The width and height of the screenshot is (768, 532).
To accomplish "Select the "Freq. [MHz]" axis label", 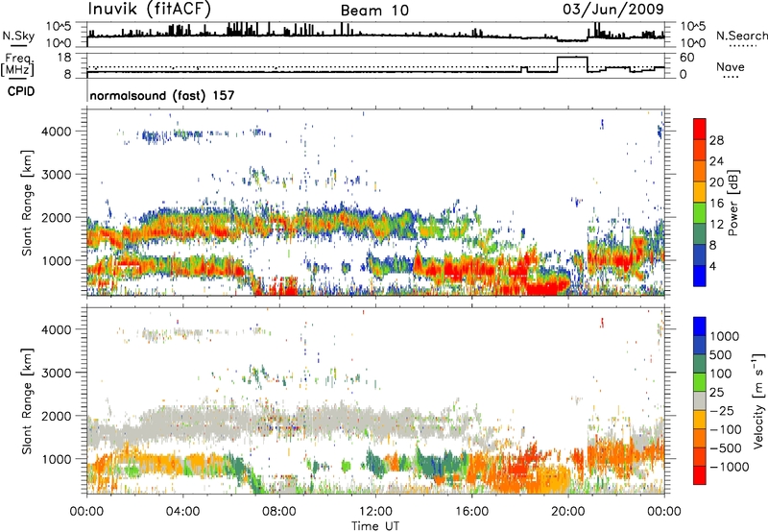I will pyautogui.click(x=17, y=64).
